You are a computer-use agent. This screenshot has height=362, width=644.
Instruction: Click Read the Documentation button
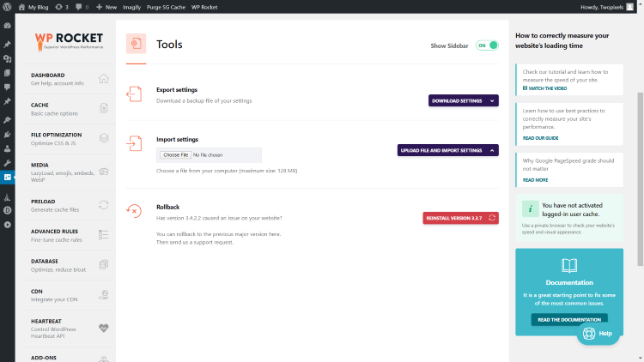click(x=569, y=320)
